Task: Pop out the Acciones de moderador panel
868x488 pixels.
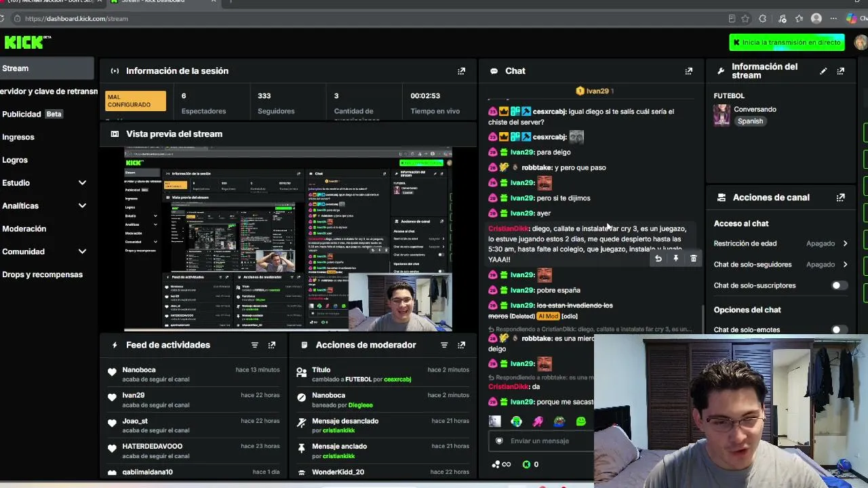Action: (x=461, y=345)
